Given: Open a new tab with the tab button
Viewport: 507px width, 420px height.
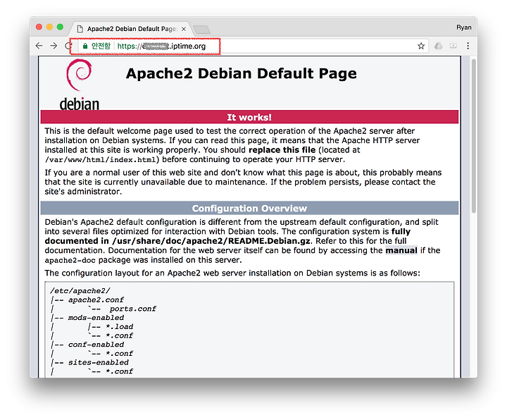Looking at the screenshot, I should tap(202, 30).
